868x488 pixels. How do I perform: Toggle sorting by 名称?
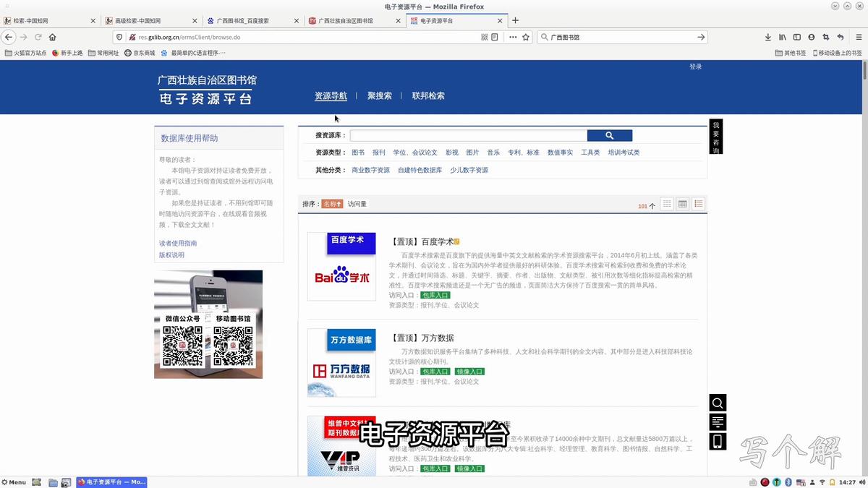coord(332,203)
